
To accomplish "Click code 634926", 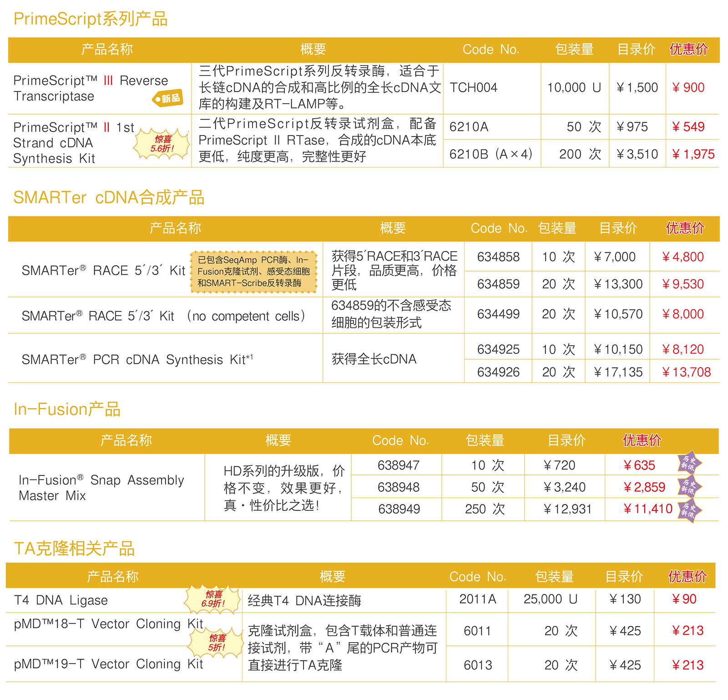I will coord(498,372).
